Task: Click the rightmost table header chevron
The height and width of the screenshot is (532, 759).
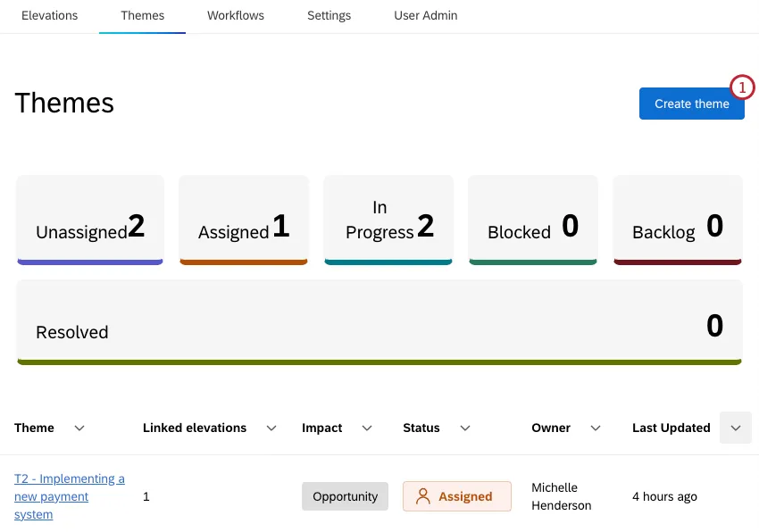Action: (736, 428)
